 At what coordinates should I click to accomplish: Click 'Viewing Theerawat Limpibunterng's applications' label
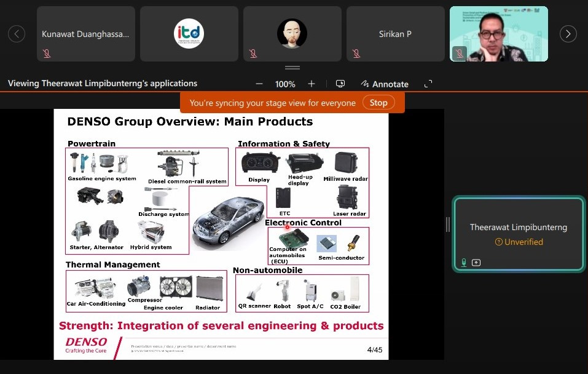103,84
